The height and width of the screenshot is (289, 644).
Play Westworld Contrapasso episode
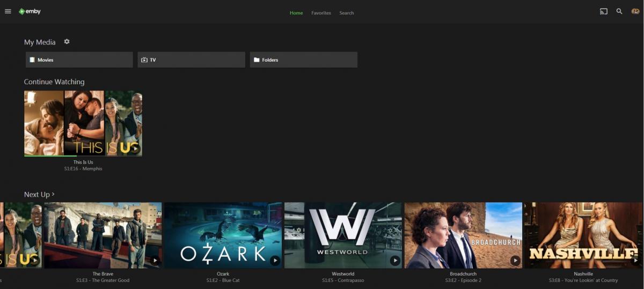tap(395, 261)
